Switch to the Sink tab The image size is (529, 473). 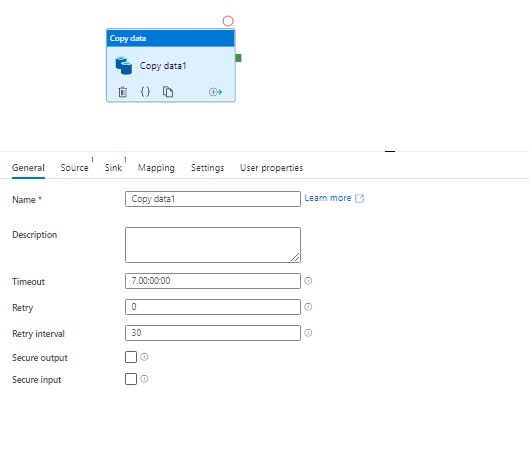113,168
